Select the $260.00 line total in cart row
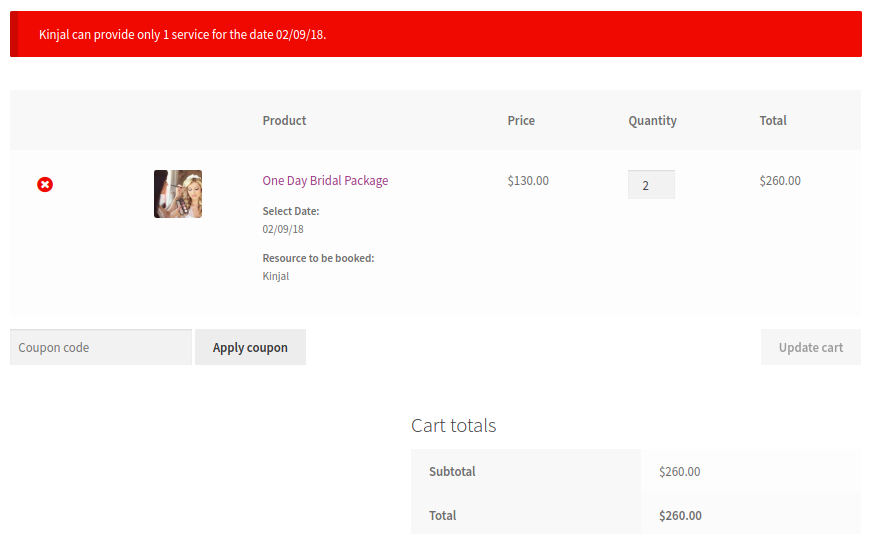This screenshot has height=534, width=876. pos(780,181)
